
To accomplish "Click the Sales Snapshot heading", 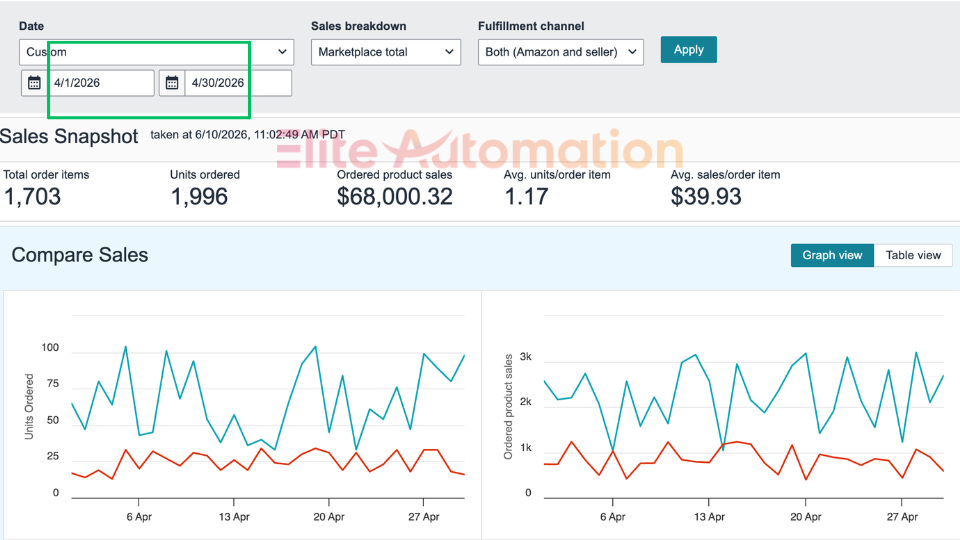I will point(69,136).
